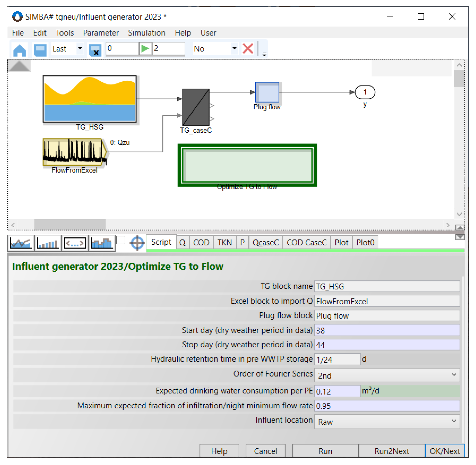The image size is (476, 465).
Task: Click the red X stop icon
Action: coord(248,49)
